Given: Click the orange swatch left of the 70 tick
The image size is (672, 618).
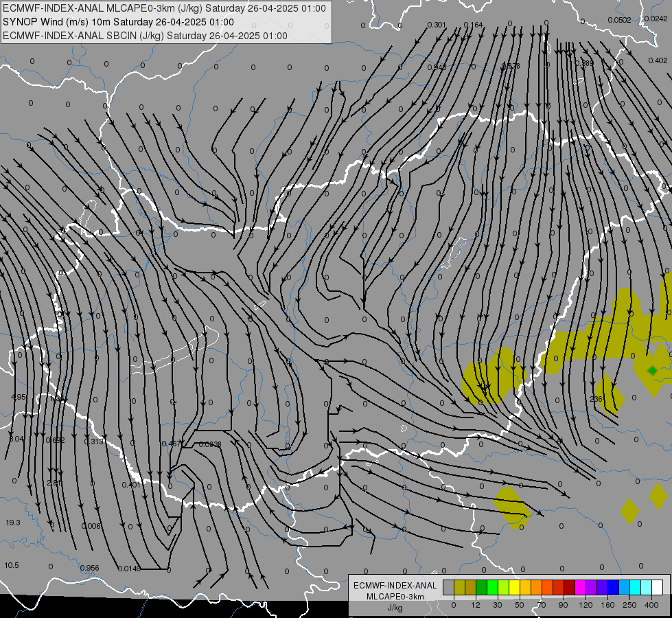Looking at the screenshot, I should point(536,587).
